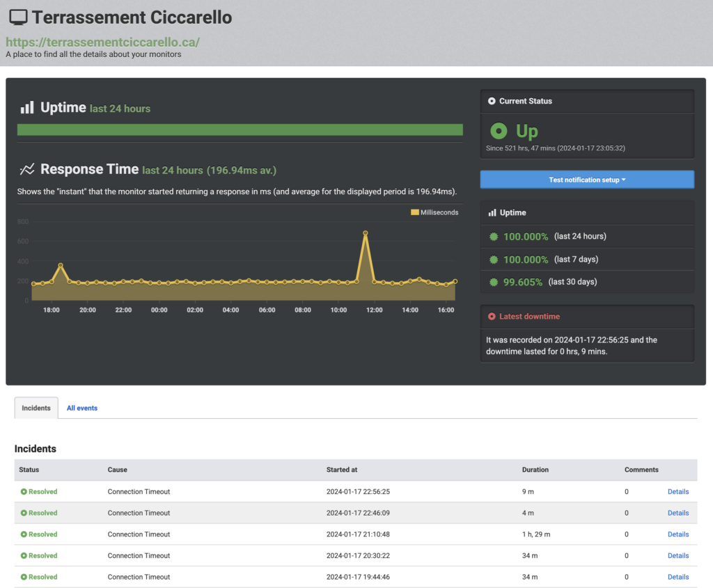Select the Incidents tab

pos(36,408)
